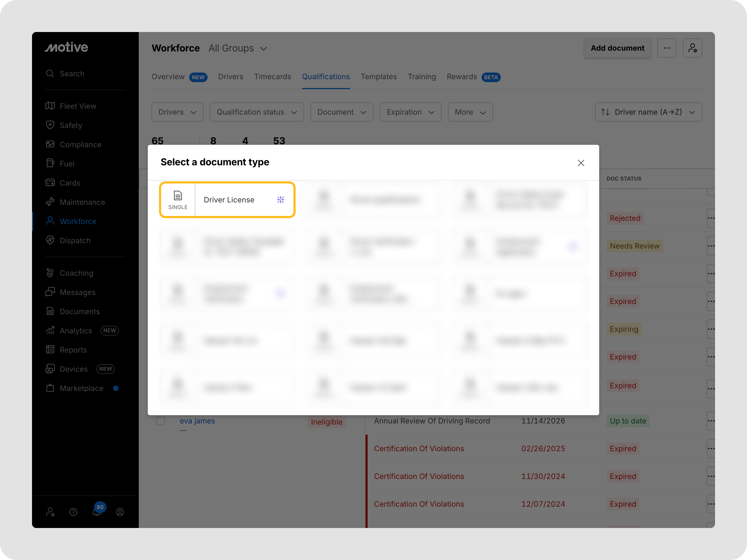Open the profile avatar icon at bottom

click(120, 512)
